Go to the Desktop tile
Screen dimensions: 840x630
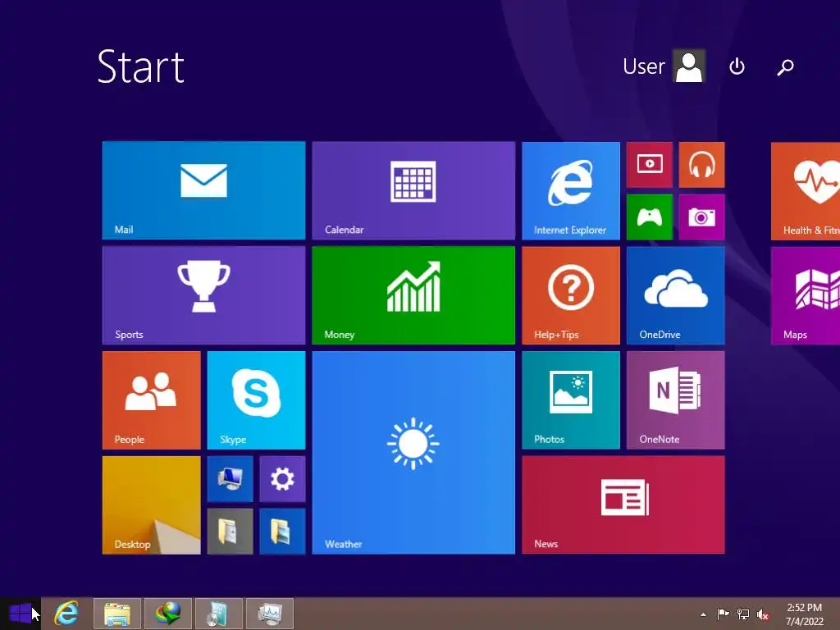point(152,505)
